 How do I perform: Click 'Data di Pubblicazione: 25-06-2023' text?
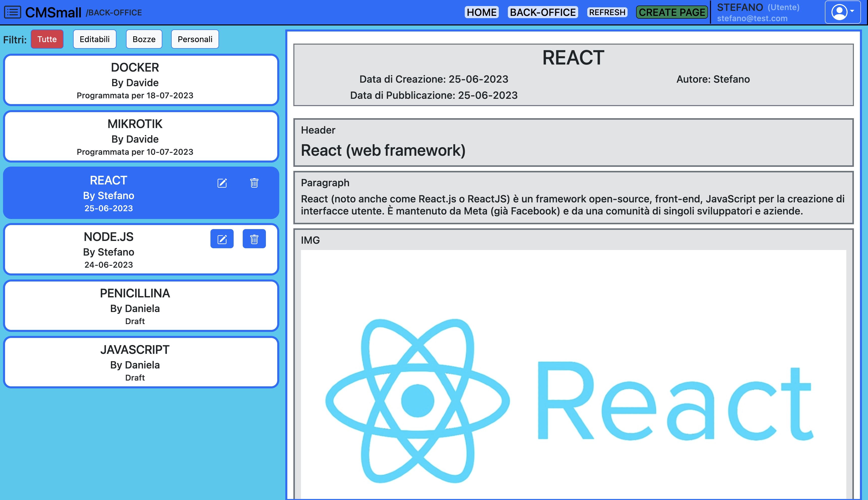tap(434, 95)
